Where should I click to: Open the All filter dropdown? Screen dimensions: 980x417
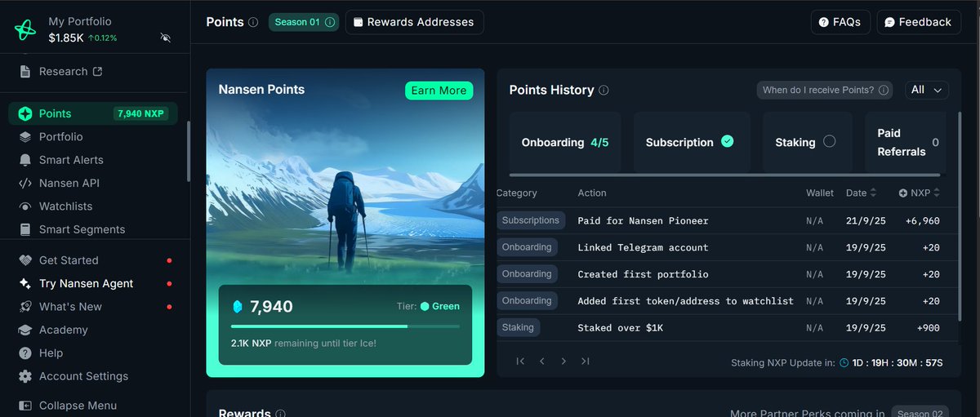[x=926, y=90]
